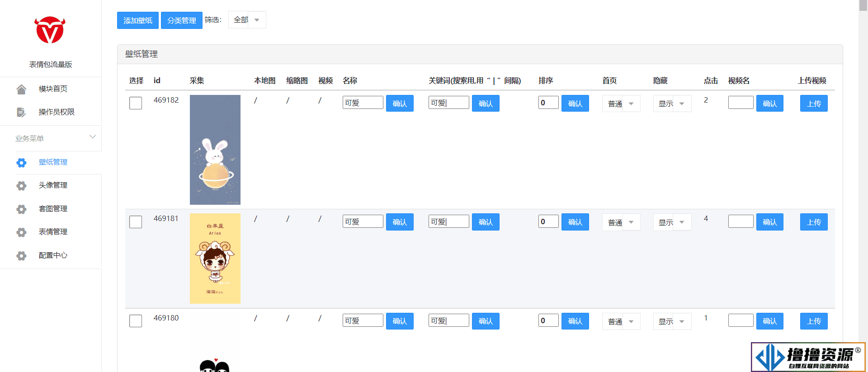Confirm the 名称 value for row 469182
This screenshot has height=372, width=868.
(x=400, y=104)
